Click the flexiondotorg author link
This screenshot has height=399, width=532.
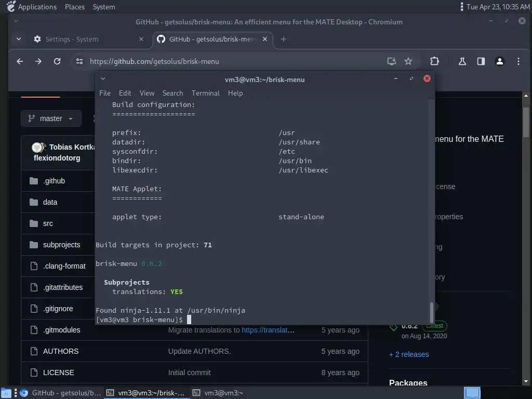click(57, 158)
